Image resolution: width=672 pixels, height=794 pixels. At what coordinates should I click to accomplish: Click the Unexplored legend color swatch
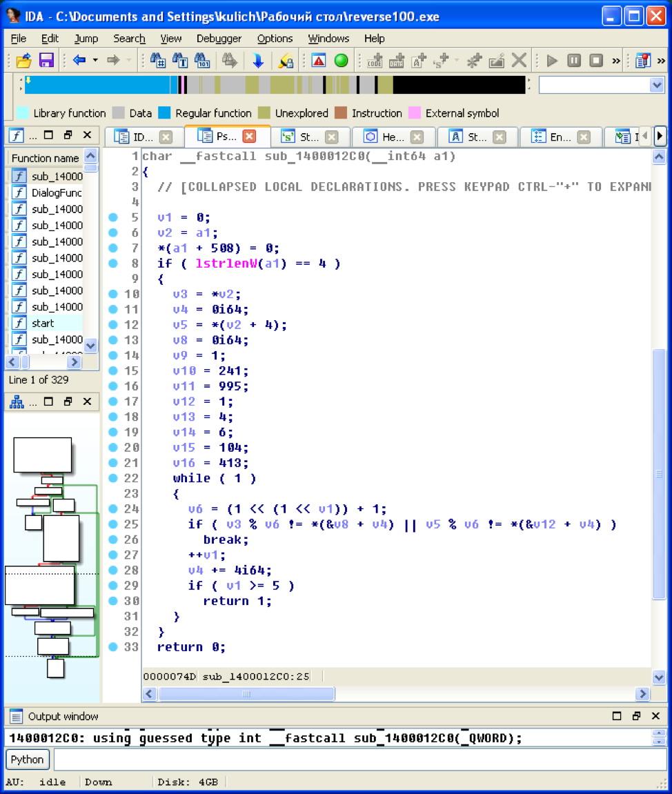pos(264,113)
